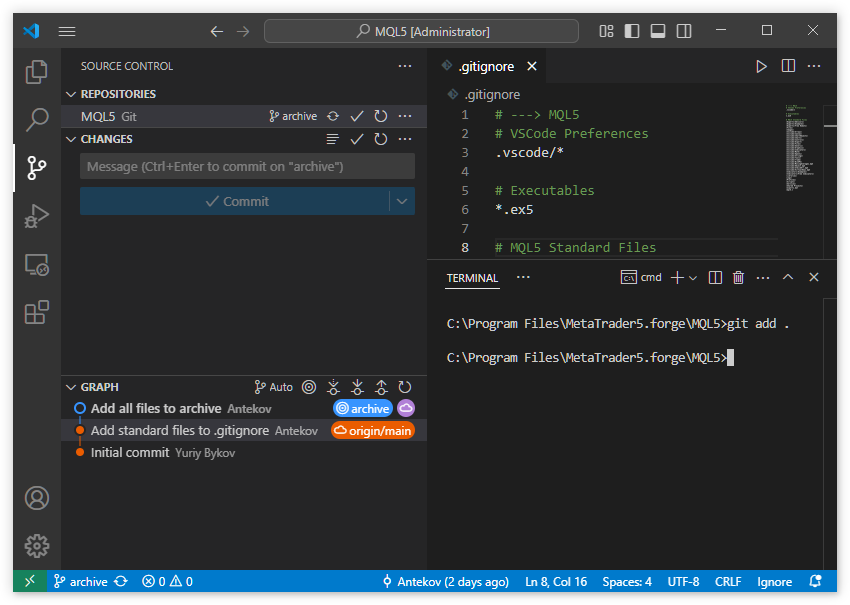Pull changes in Graph toolbar
The width and height of the screenshot is (850, 605).
point(357,387)
